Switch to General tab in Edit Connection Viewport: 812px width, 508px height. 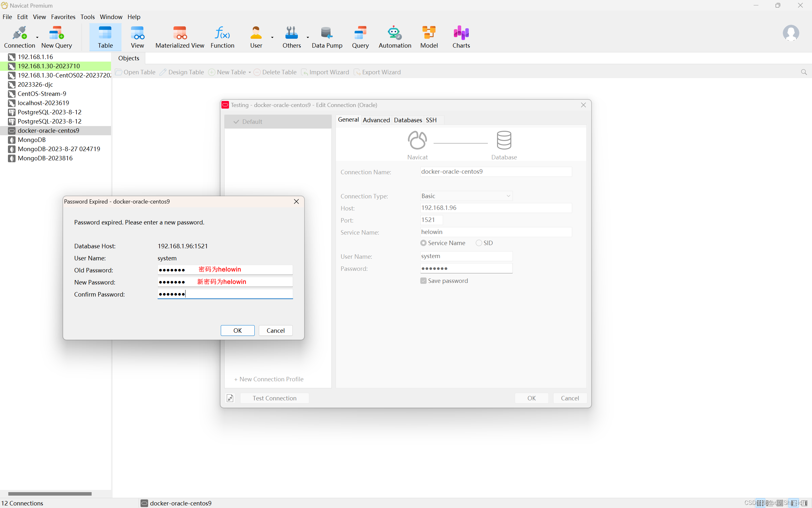click(x=348, y=120)
